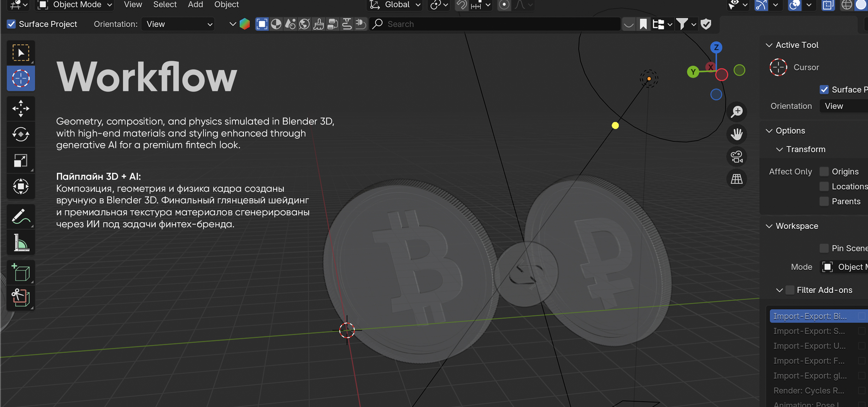Collapse the Transform subpanel
The image size is (868, 407).
click(779, 150)
